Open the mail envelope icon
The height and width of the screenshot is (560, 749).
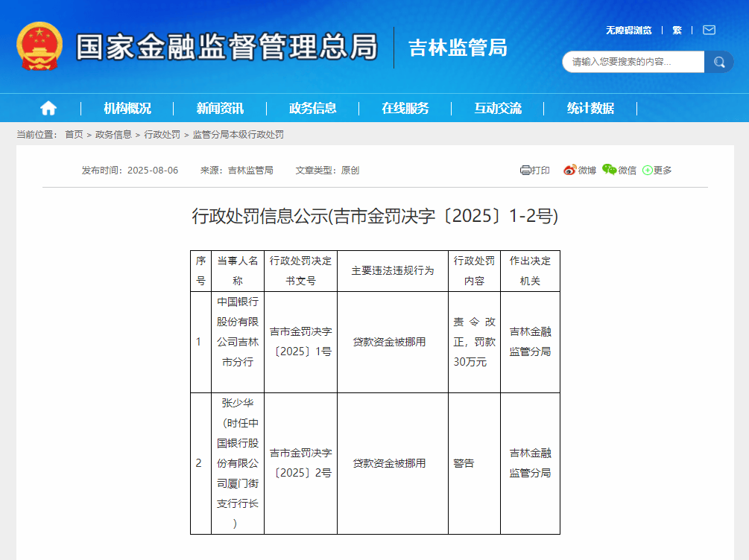tap(709, 30)
